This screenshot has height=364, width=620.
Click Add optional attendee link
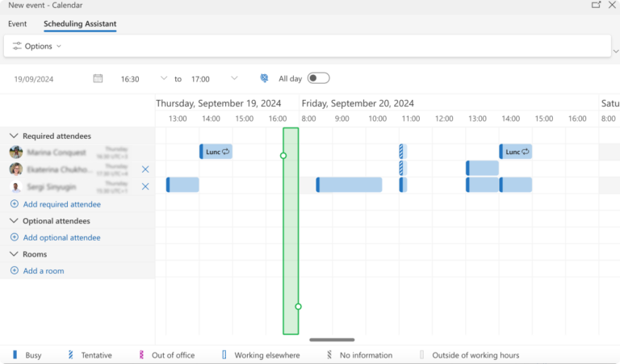pyautogui.click(x=61, y=237)
